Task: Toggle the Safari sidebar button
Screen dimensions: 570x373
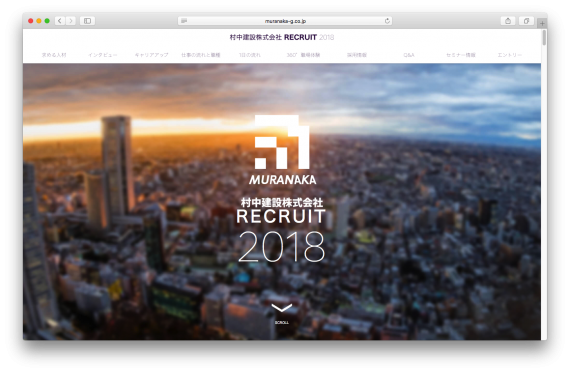Action: [x=88, y=21]
